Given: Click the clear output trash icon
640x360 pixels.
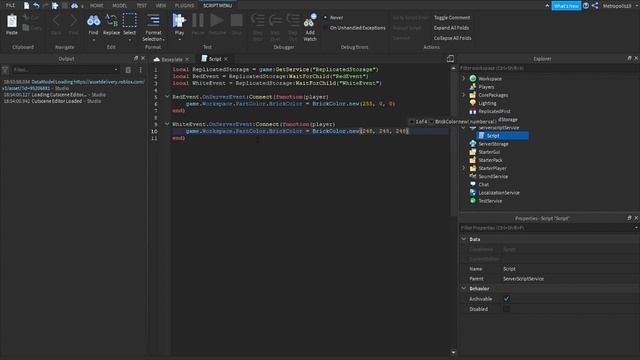Looking at the screenshot, I should [128, 70].
